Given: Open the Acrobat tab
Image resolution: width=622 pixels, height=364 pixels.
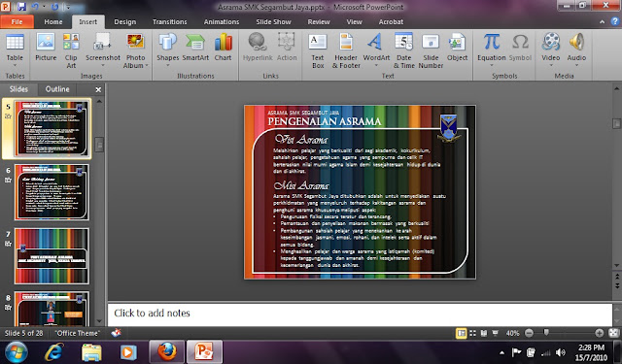Looking at the screenshot, I should pos(391,21).
